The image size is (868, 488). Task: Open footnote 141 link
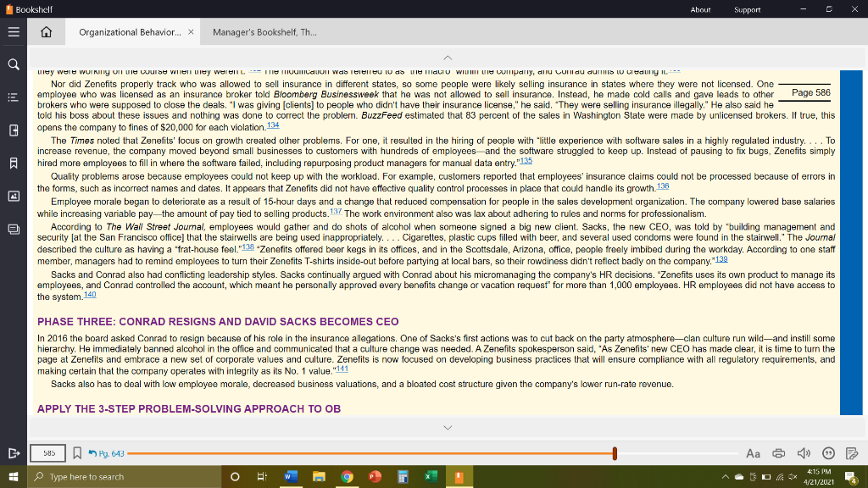click(x=342, y=369)
